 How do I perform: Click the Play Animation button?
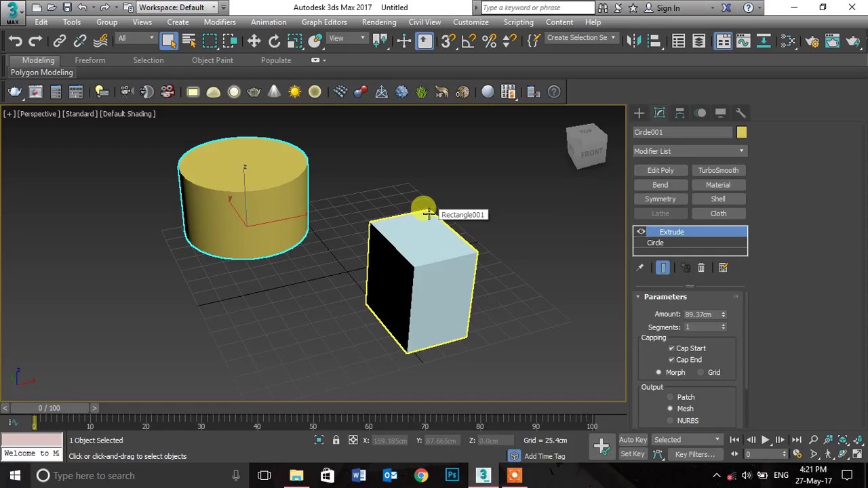click(x=765, y=440)
